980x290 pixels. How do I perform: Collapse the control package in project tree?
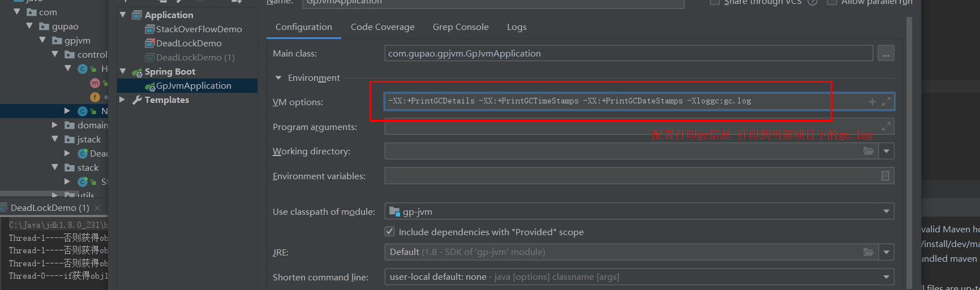55,54
